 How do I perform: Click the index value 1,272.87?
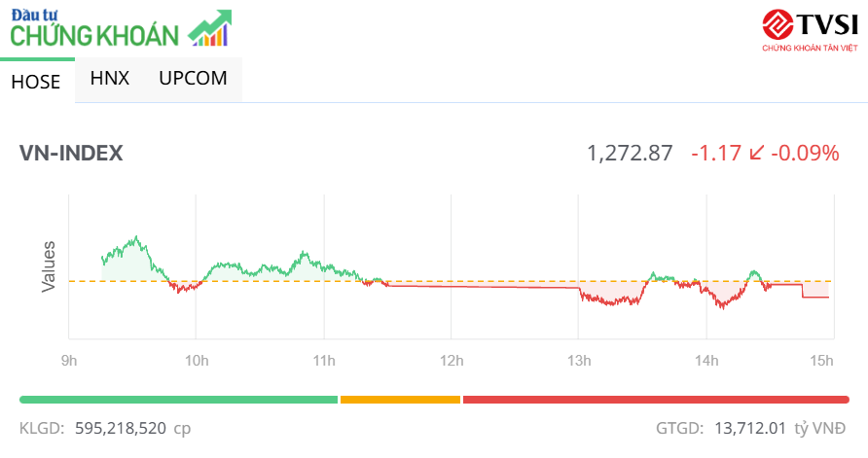(630, 154)
